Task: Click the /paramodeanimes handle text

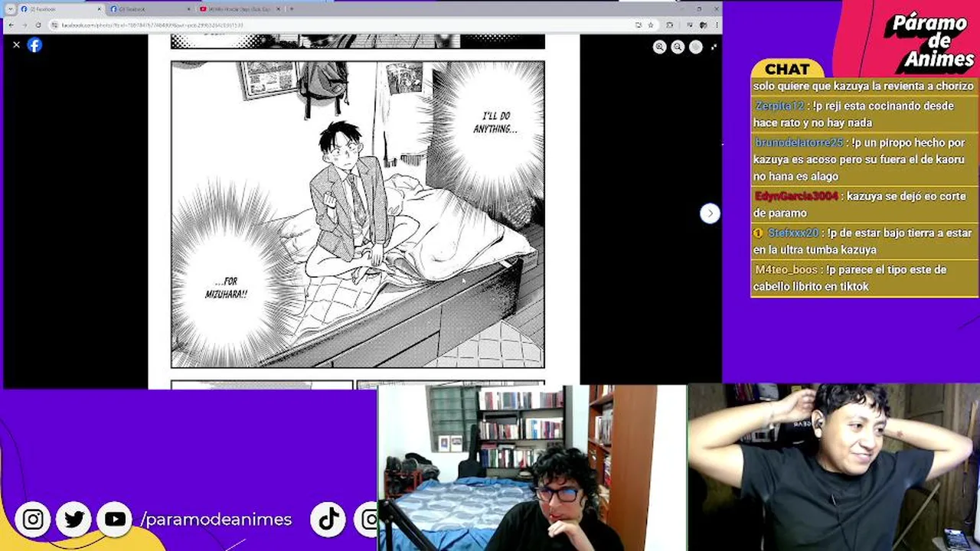Action: click(216, 520)
